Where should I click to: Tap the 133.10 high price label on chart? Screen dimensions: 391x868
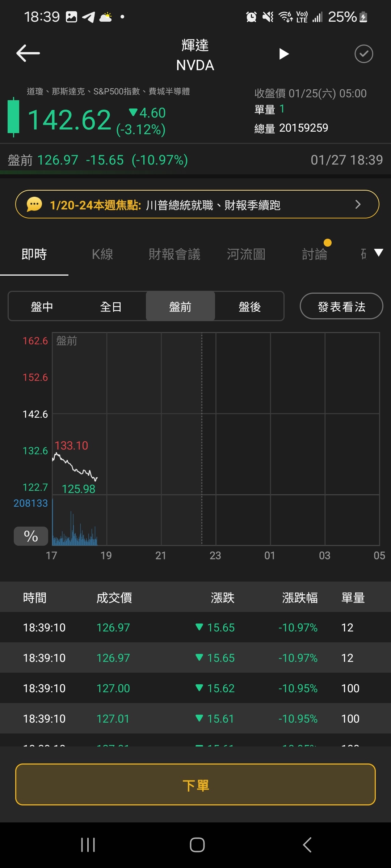(71, 446)
